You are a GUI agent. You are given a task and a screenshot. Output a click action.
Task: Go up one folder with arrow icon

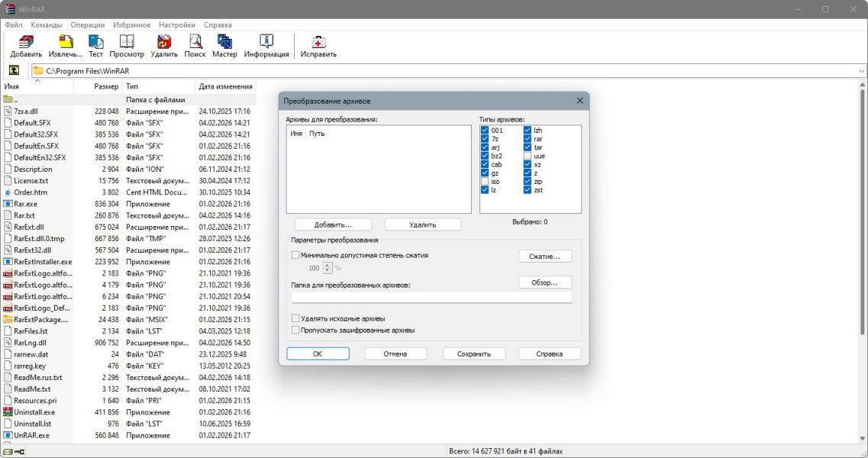coord(14,71)
